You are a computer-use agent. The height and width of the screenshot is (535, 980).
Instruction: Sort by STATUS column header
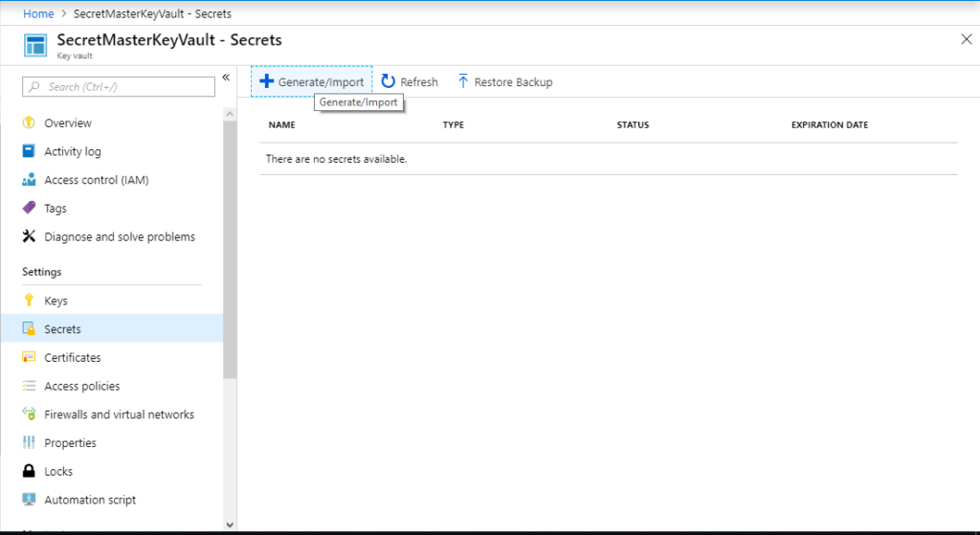(634, 125)
